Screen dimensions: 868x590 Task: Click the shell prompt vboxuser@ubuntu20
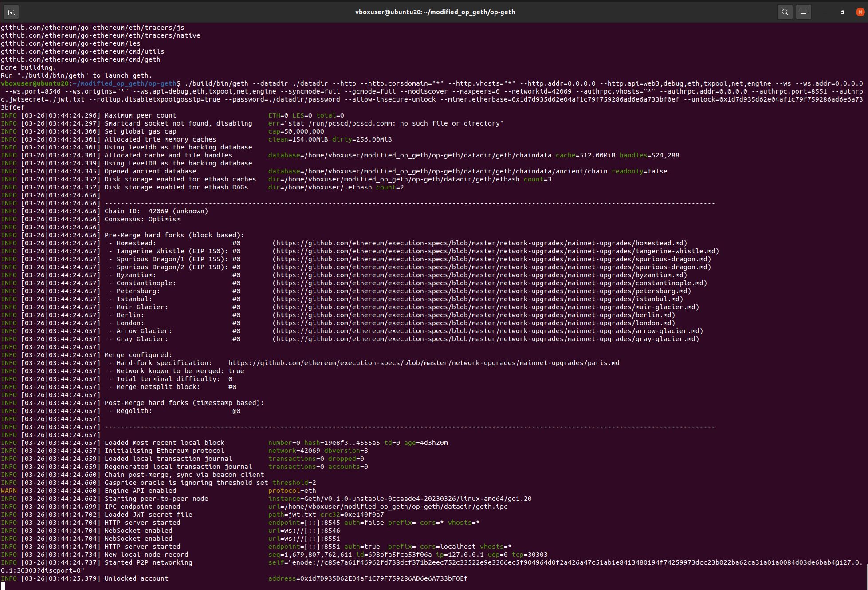[35, 83]
